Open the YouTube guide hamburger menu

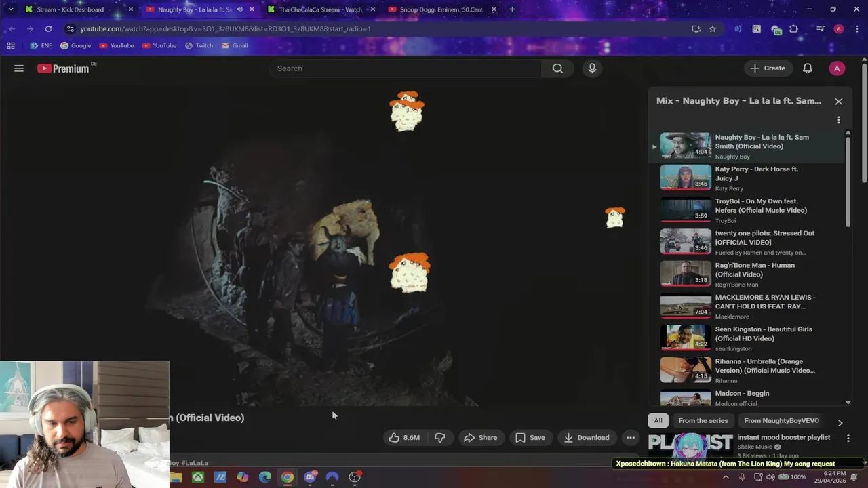pyautogui.click(x=19, y=68)
